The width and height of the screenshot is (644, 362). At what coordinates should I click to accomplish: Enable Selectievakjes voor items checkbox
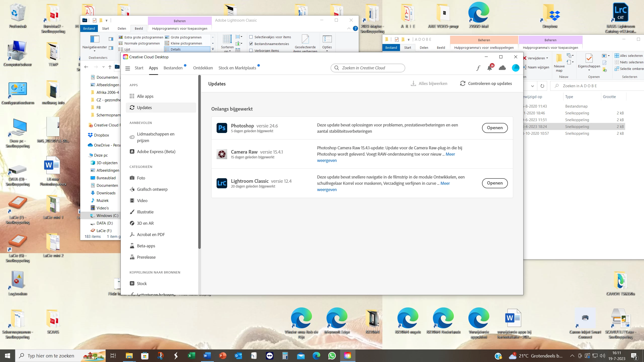251,37
